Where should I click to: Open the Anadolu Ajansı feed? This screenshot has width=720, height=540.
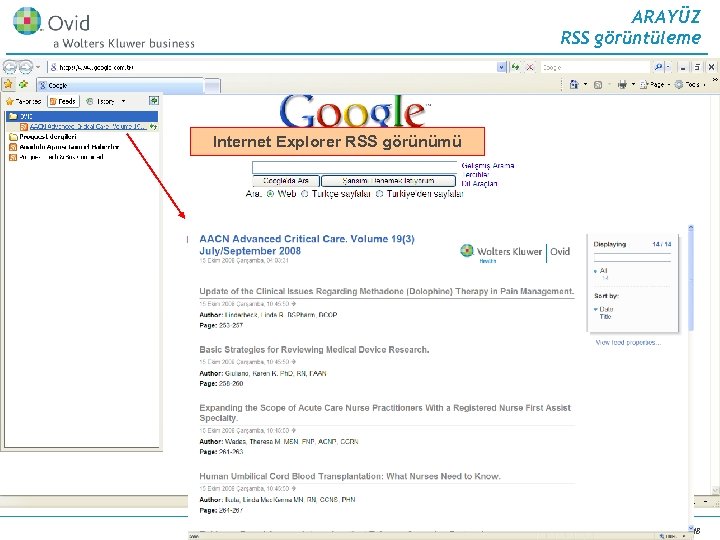point(69,147)
